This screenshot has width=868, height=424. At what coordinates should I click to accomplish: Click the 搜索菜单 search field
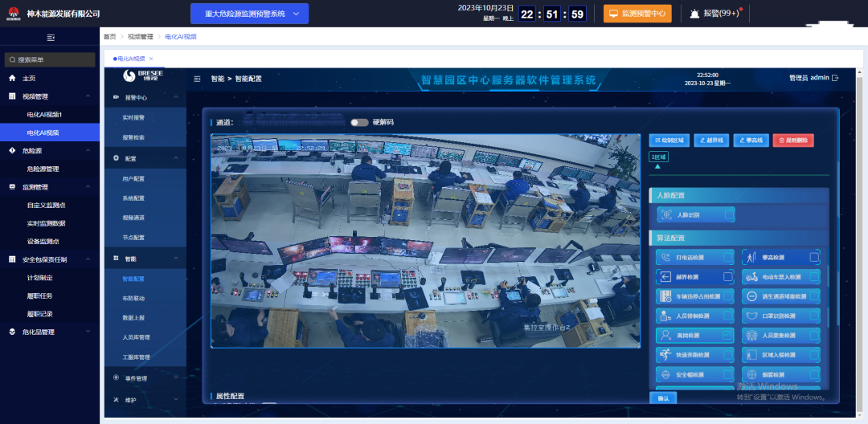click(x=50, y=59)
